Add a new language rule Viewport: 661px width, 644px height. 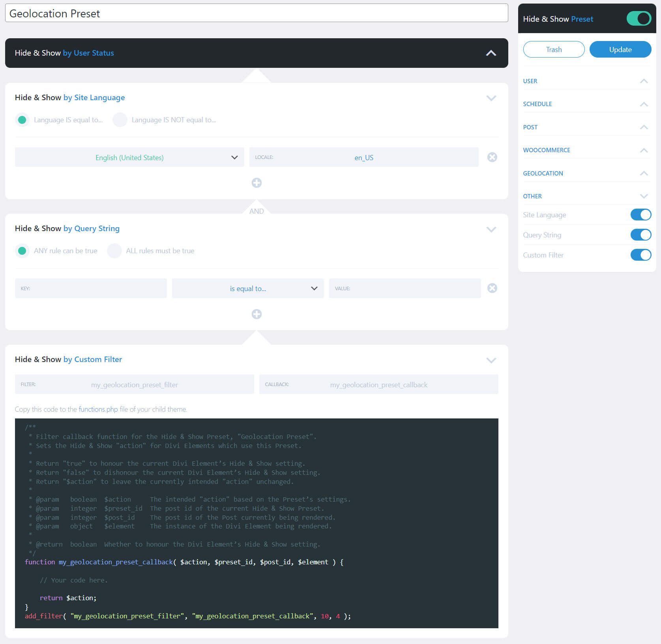(257, 183)
